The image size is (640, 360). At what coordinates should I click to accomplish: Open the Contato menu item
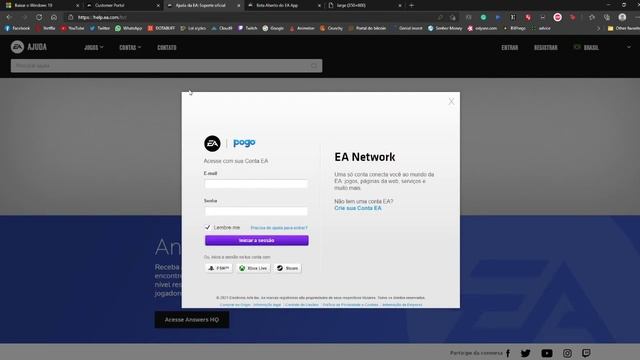(x=167, y=47)
